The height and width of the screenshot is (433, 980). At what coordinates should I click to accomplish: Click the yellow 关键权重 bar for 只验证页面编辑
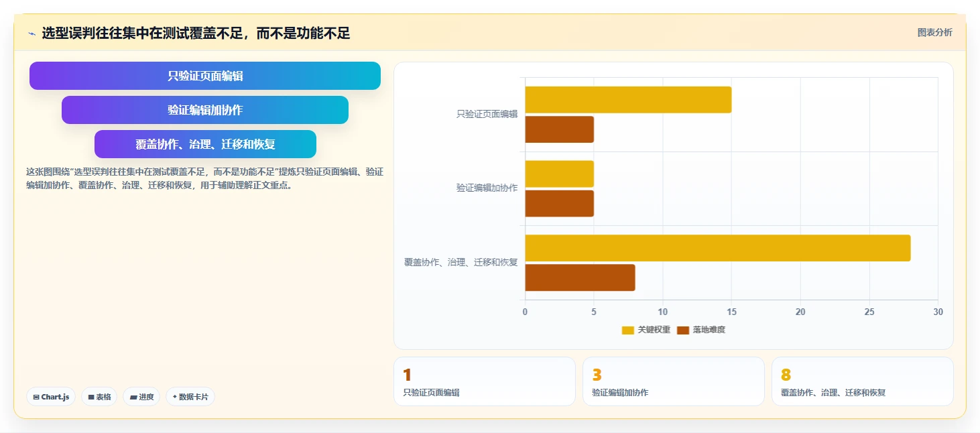(x=628, y=100)
